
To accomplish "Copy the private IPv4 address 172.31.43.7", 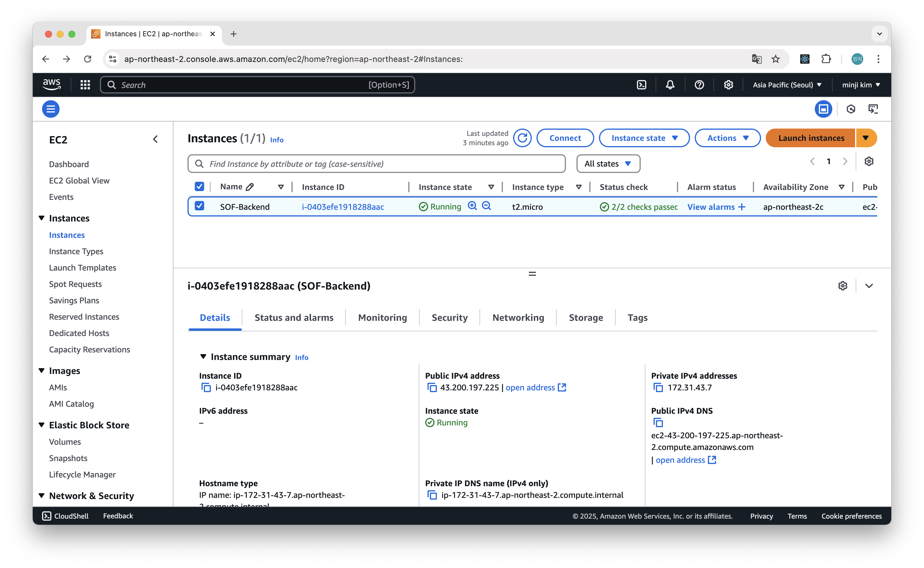I will click(x=658, y=387).
